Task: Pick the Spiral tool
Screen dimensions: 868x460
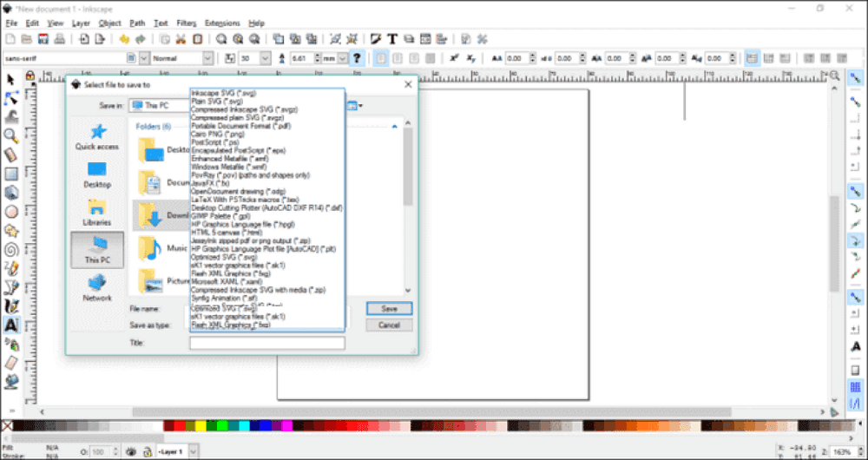Action: pyautogui.click(x=10, y=250)
